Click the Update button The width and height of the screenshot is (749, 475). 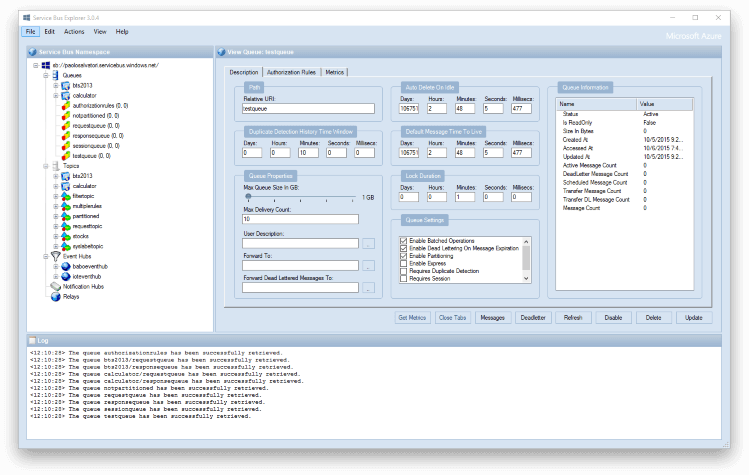coord(694,318)
